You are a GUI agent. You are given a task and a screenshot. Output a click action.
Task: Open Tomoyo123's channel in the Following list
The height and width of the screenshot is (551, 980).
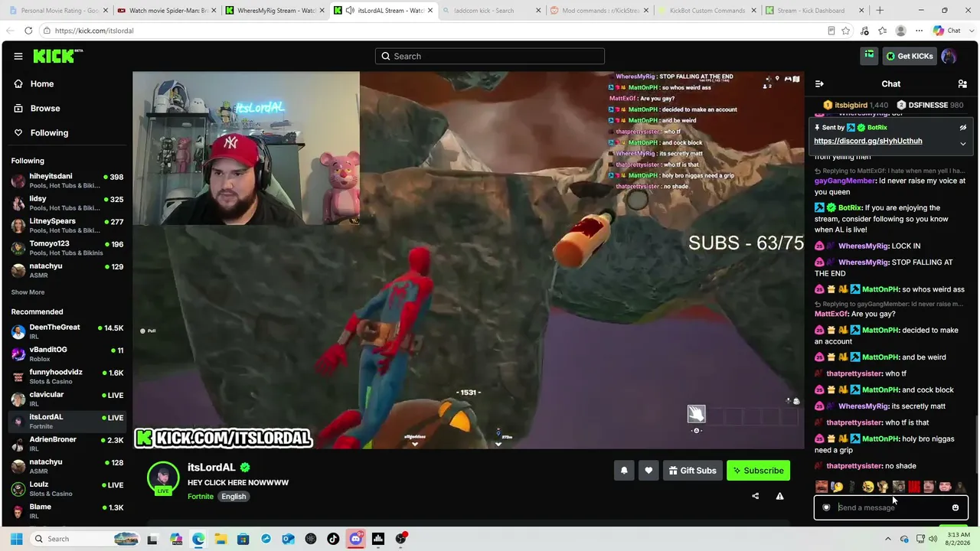[66, 248]
